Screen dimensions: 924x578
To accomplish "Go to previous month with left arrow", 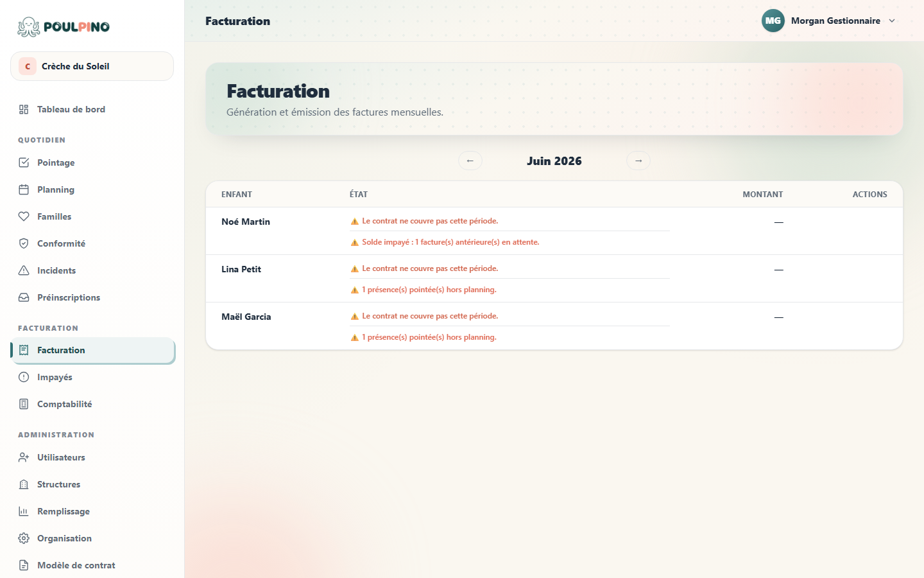I will pos(470,161).
